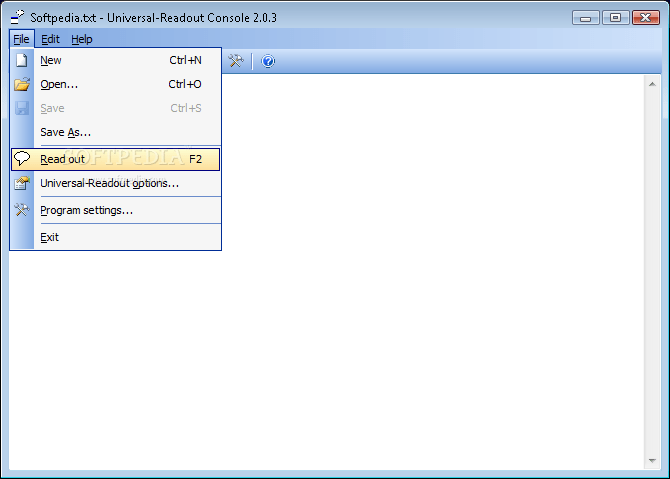Click the open folder icon beside Open...
Viewport: 670px width, 479px height.
[x=22, y=84]
